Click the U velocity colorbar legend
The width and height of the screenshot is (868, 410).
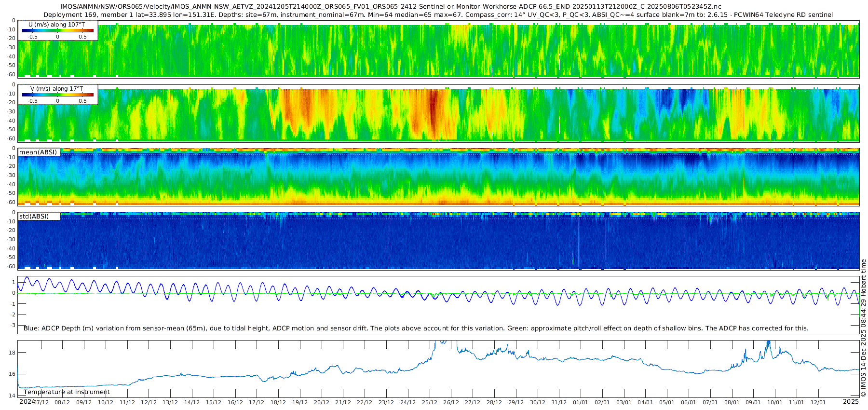click(x=58, y=31)
